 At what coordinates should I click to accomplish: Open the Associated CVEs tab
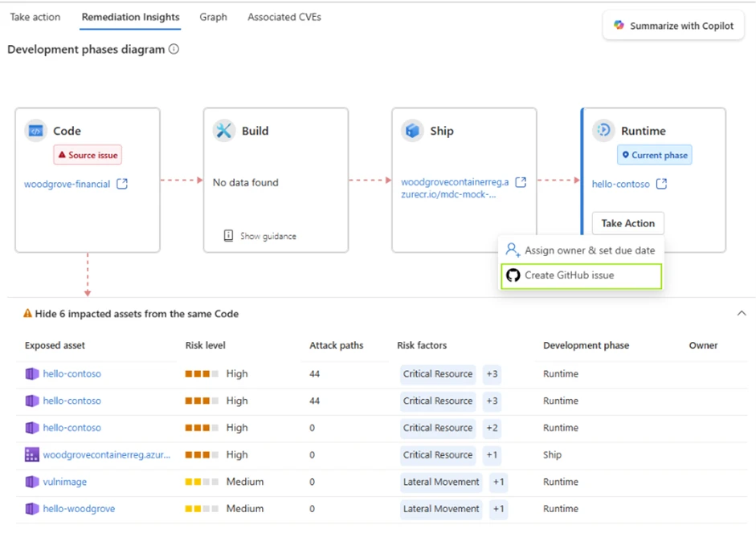pos(284,17)
